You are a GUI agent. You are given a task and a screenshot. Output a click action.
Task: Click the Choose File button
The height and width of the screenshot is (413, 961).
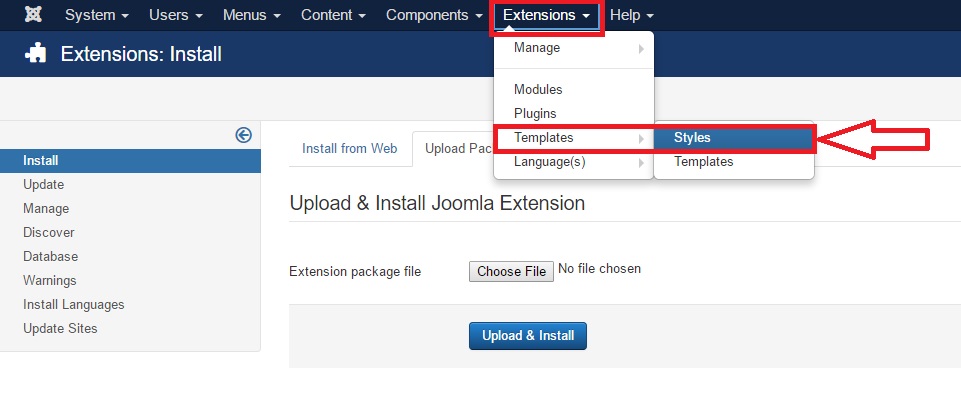[x=511, y=271]
